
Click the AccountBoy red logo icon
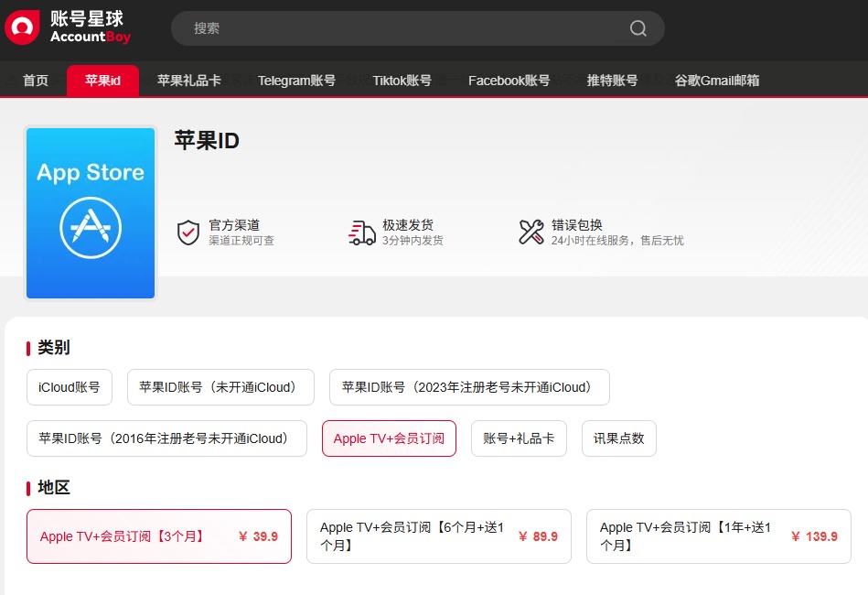coord(22,27)
